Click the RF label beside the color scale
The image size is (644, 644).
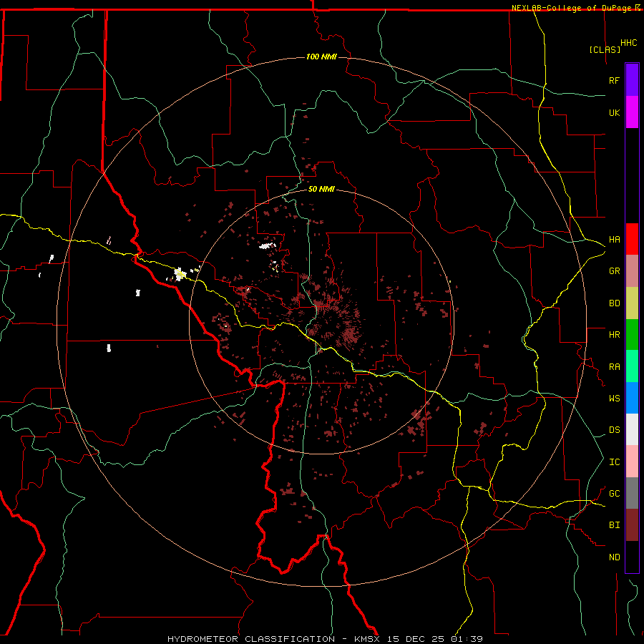click(614, 80)
